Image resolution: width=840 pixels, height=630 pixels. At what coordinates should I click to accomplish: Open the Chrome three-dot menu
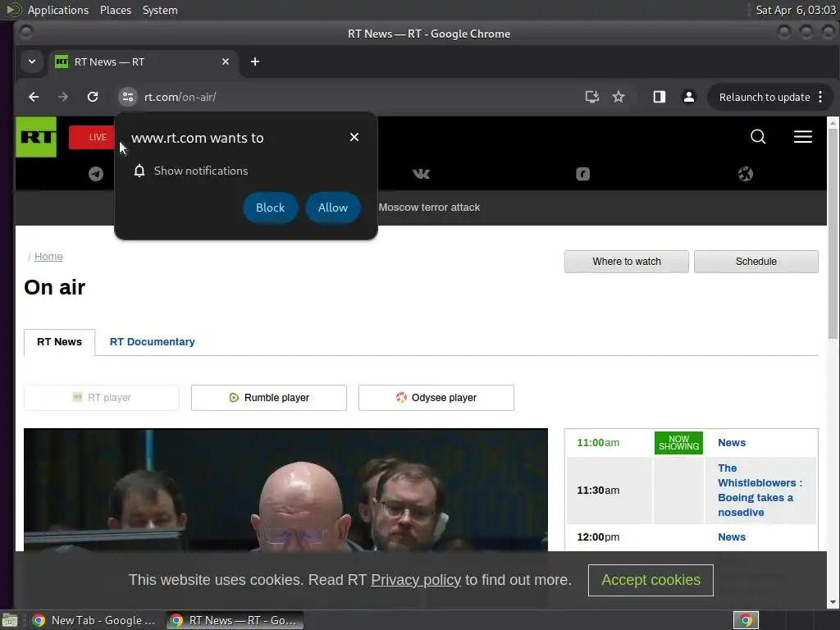click(820, 97)
